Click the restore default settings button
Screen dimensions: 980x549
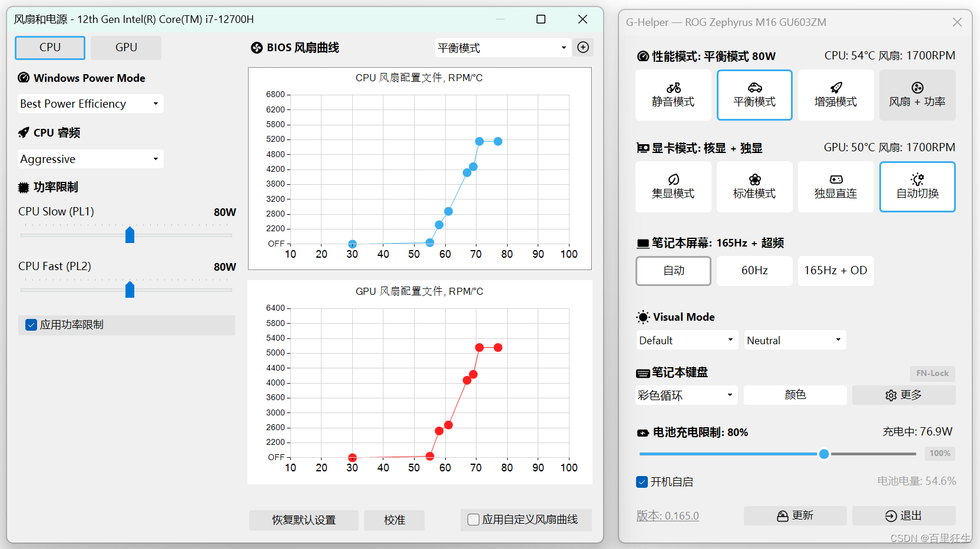(304, 520)
